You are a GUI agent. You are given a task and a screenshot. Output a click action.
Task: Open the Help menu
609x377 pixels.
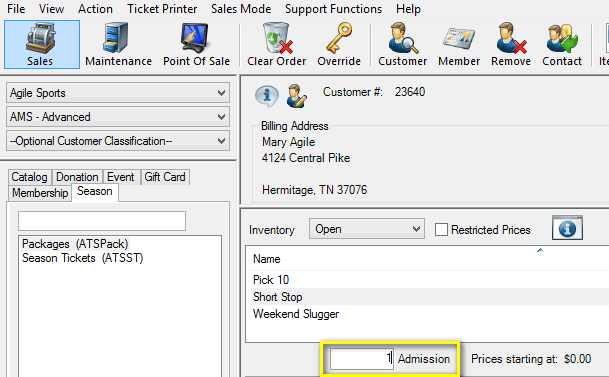(408, 9)
